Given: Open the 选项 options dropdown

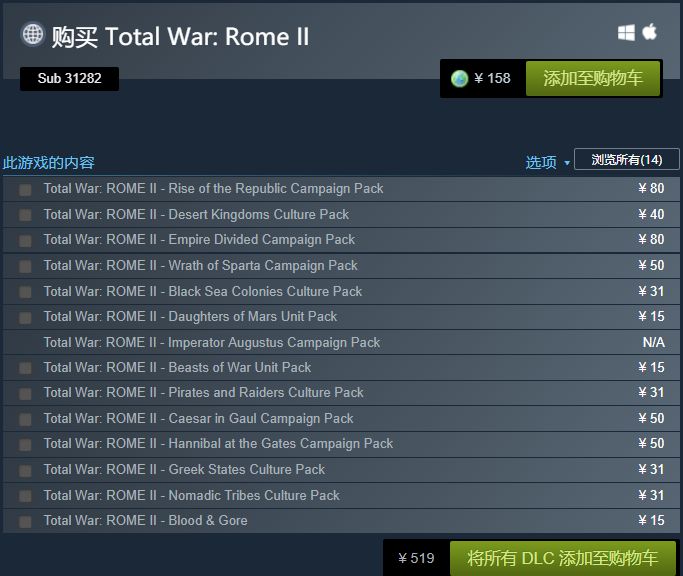Looking at the screenshot, I should [547, 162].
